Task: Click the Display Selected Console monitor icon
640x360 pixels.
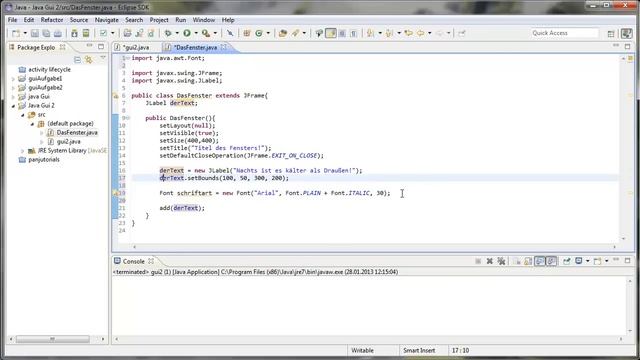Action: pyautogui.click(x=578, y=261)
